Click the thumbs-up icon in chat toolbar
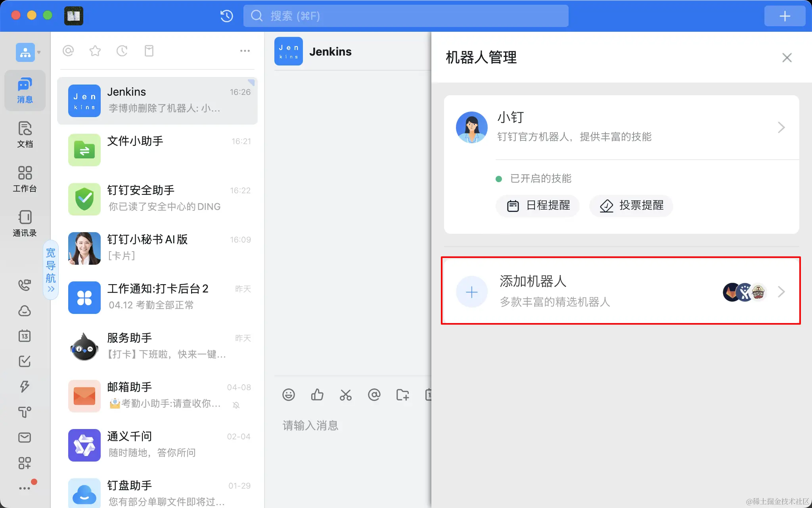812x508 pixels. coord(317,395)
